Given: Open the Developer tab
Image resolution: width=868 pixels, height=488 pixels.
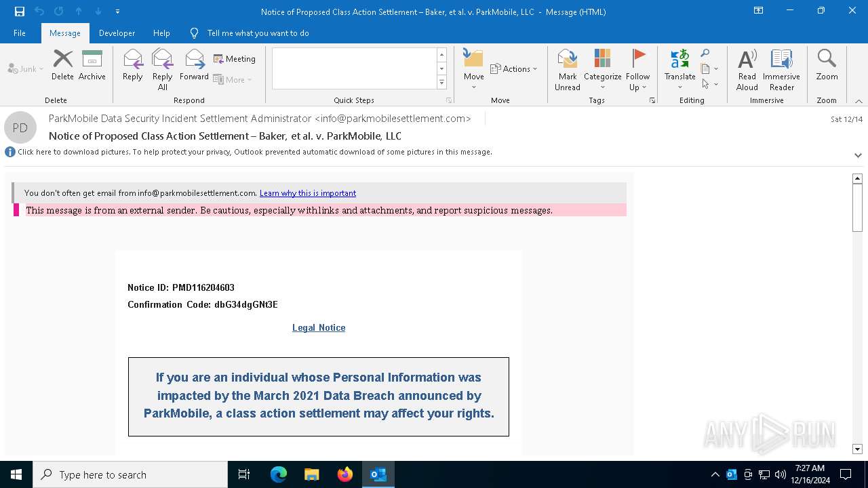Looking at the screenshot, I should (117, 33).
